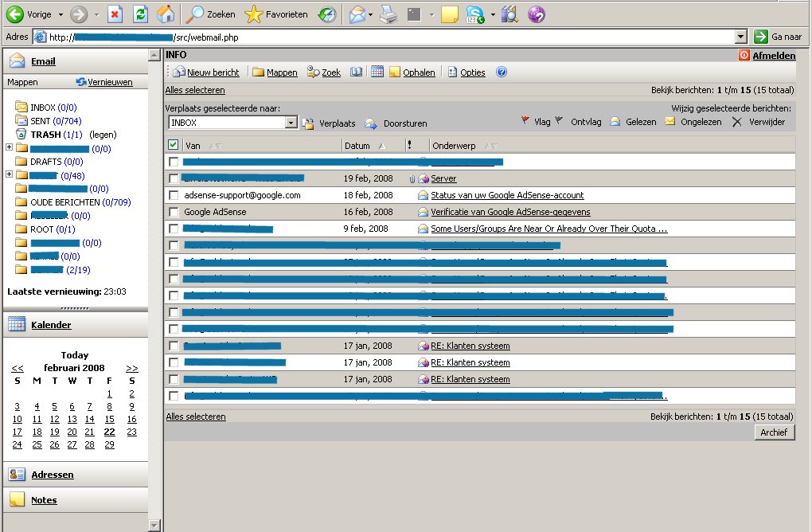
Task: Flag selected messages with Vlag icon
Action: pyautogui.click(x=525, y=121)
